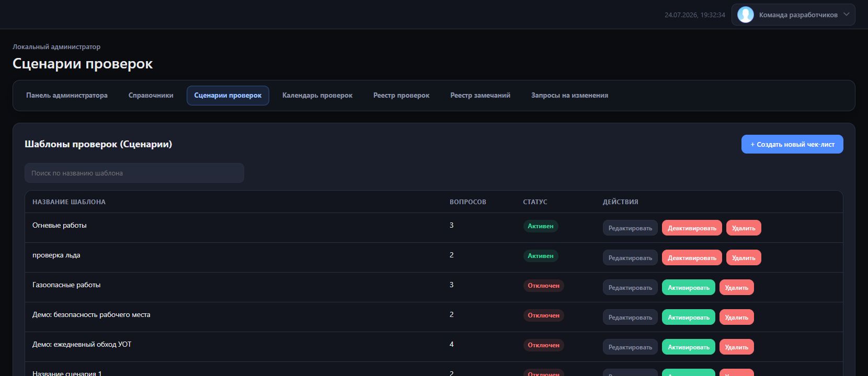The width and height of the screenshot is (868, 376).
Task: Click Демо: безопасность рабочего места name
Action: click(92, 315)
